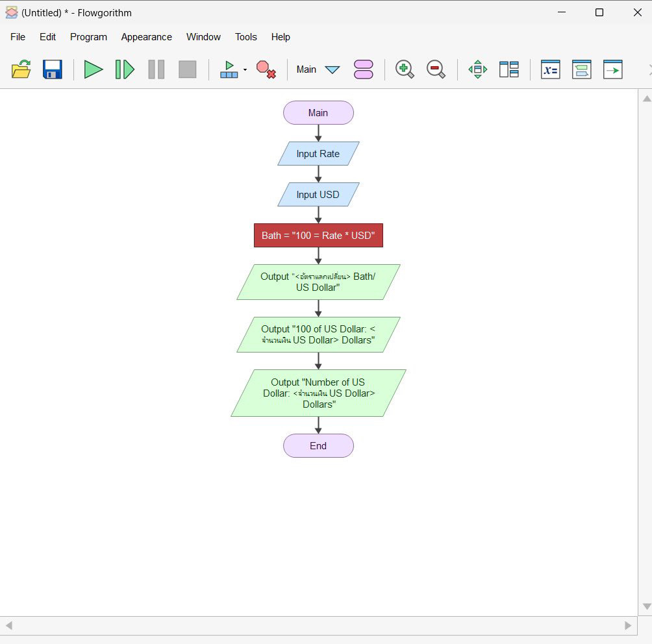This screenshot has height=644, width=652.
Task: Open the Appearance menu
Action: pyautogui.click(x=146, y=37)
